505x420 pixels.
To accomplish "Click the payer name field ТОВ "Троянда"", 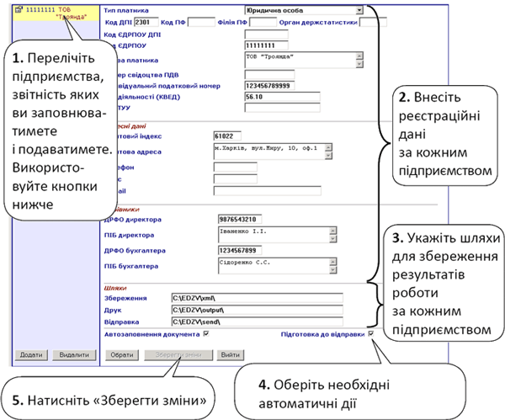I will 304,60.
